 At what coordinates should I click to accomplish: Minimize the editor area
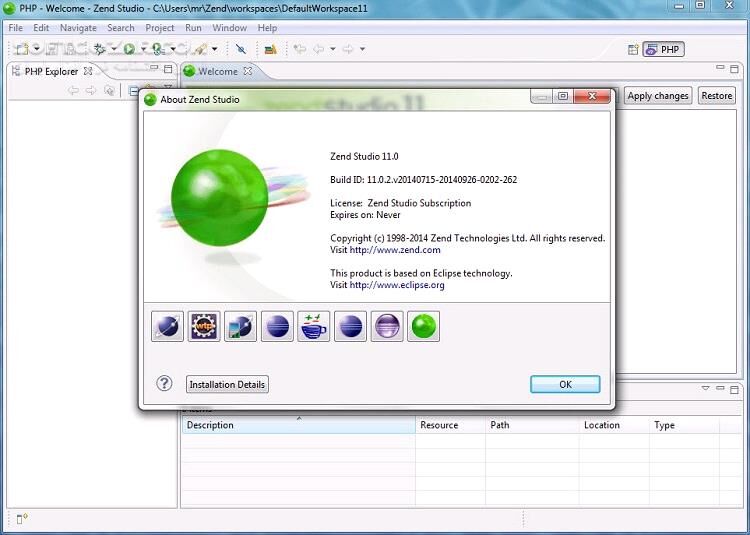720,68
